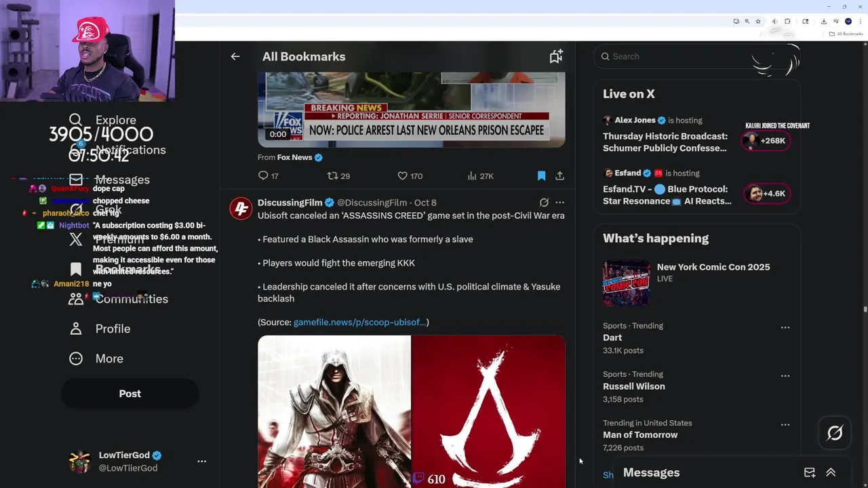
Task: Open the browser three-dot menu
Action: tap(860, 21)
